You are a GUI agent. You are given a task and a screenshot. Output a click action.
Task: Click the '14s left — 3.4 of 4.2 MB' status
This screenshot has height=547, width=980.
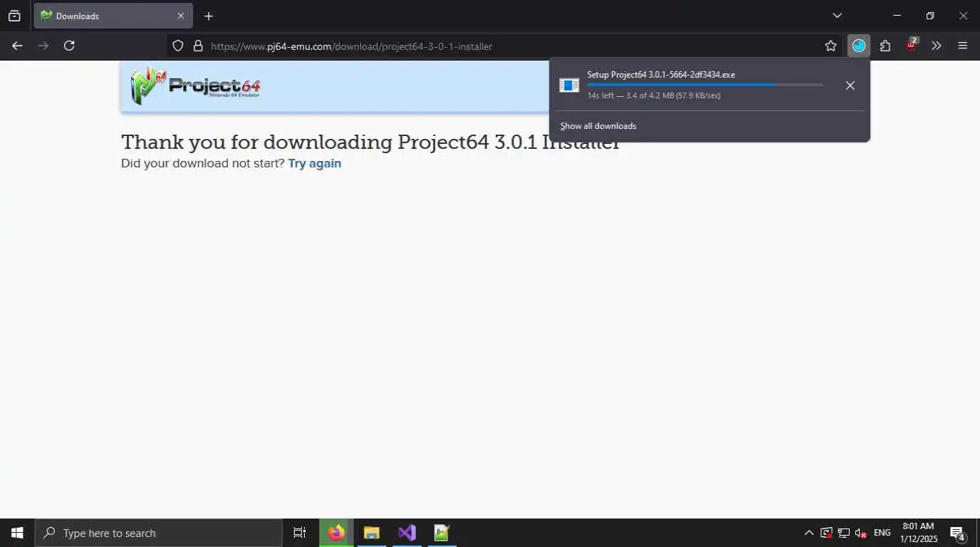tap(654, 95)
